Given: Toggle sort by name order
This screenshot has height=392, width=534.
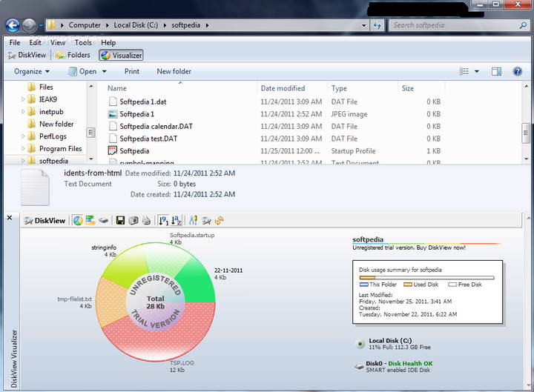Looking at the screenshot, I should pos(177,220).
